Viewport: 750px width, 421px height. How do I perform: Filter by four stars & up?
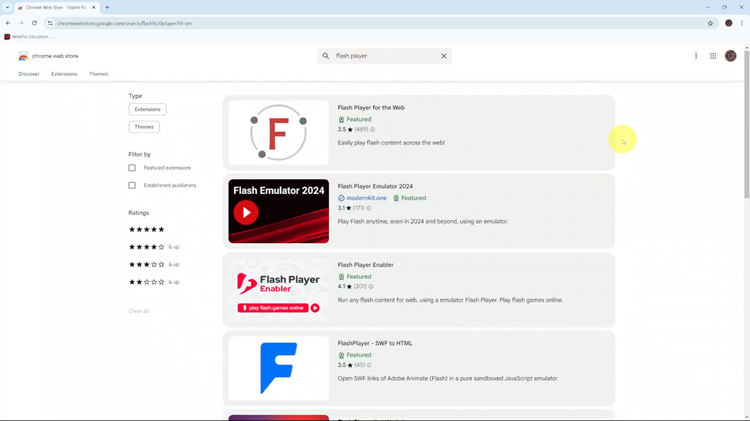click(x=154, y=247)
